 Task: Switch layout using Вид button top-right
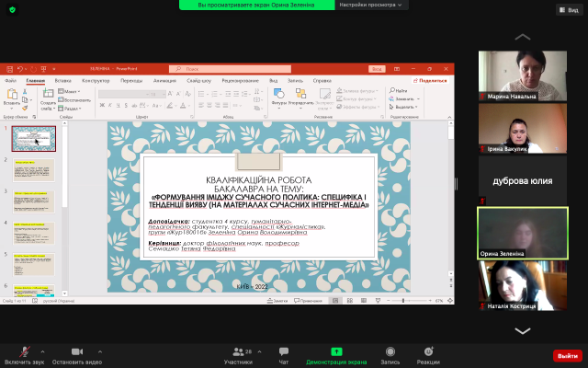point(571,10)
